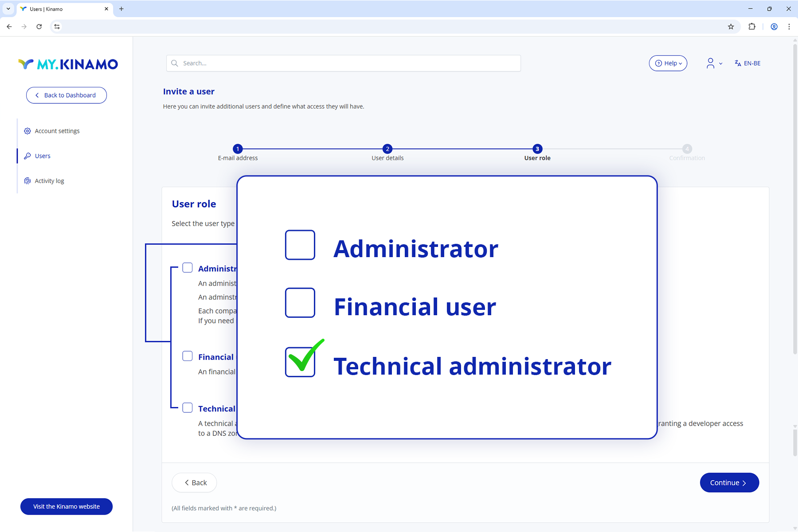Screen dimensions: 798x532
Task: Click the User role section heading
Action: (194, 204)
